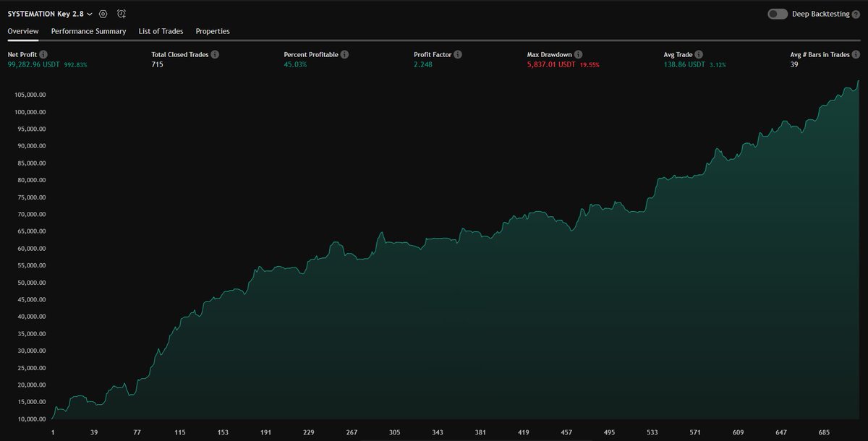
Task: Select the profit factor value 2.248
Action: [422, 64]
